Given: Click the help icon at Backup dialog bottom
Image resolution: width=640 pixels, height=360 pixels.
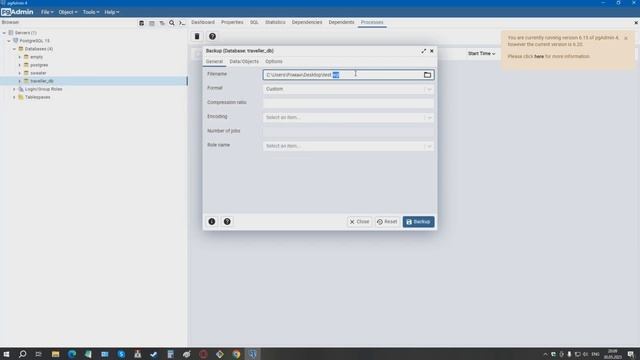Looking at the screenshot, I should coord(227,222).
